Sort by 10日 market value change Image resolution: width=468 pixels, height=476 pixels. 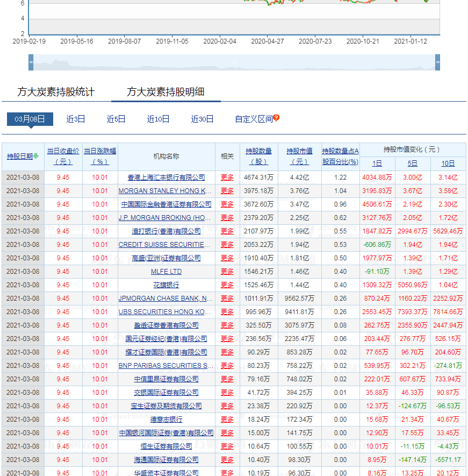tap(448, 164)
